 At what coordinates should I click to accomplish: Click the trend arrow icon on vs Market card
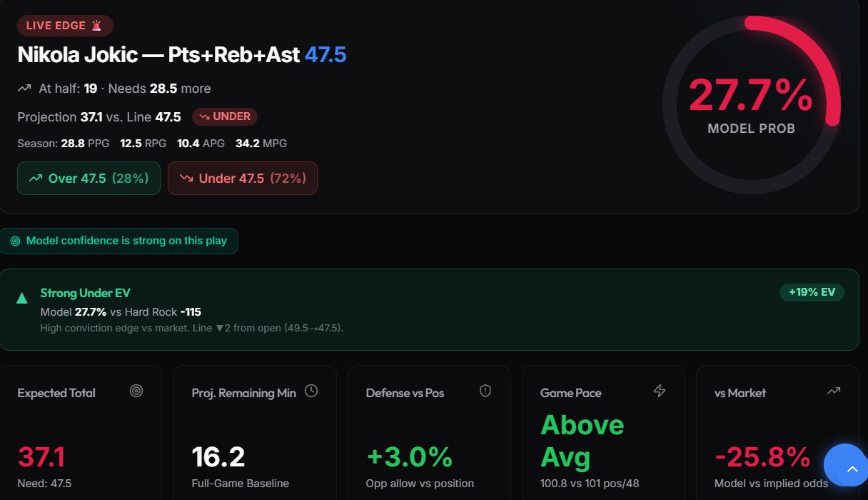834,391
